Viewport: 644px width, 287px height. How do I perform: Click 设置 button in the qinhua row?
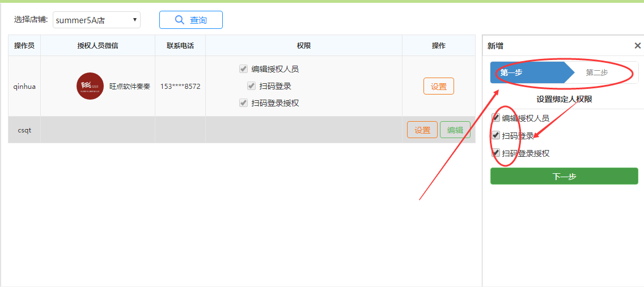coord(439,86)
